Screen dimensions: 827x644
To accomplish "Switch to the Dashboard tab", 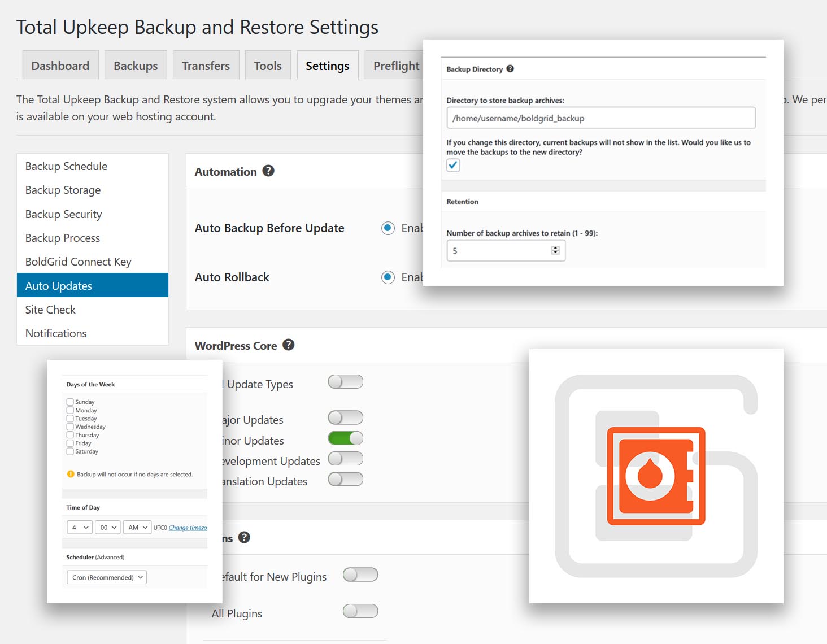I will click(60, 66).
